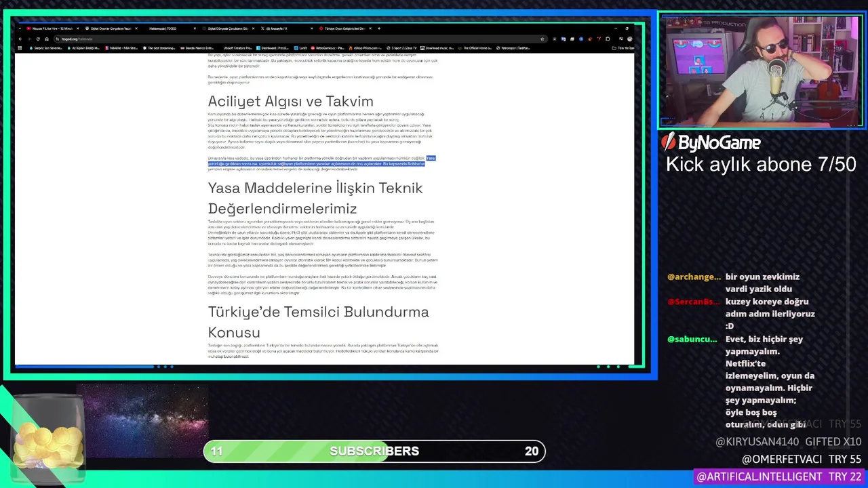The height and width of the screenshot is (488, 868).
Task: Close the Hakkımızda | TOGED tab
Action: (195, 28)
